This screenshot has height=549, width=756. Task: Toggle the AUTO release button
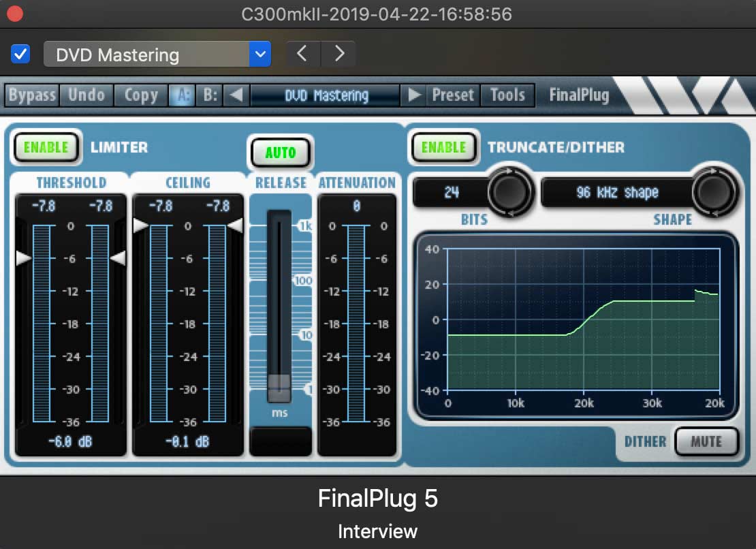click(280, 153)
